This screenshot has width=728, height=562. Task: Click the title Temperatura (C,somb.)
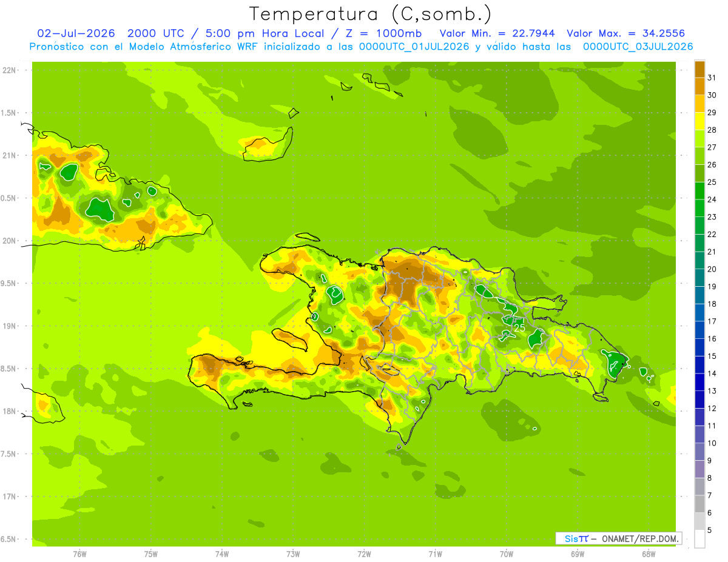[x=370, y=14]
